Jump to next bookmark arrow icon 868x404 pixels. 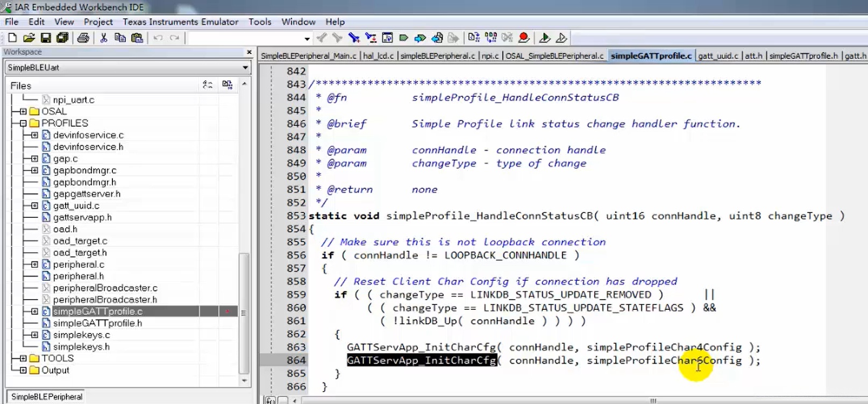click(420, 38)
